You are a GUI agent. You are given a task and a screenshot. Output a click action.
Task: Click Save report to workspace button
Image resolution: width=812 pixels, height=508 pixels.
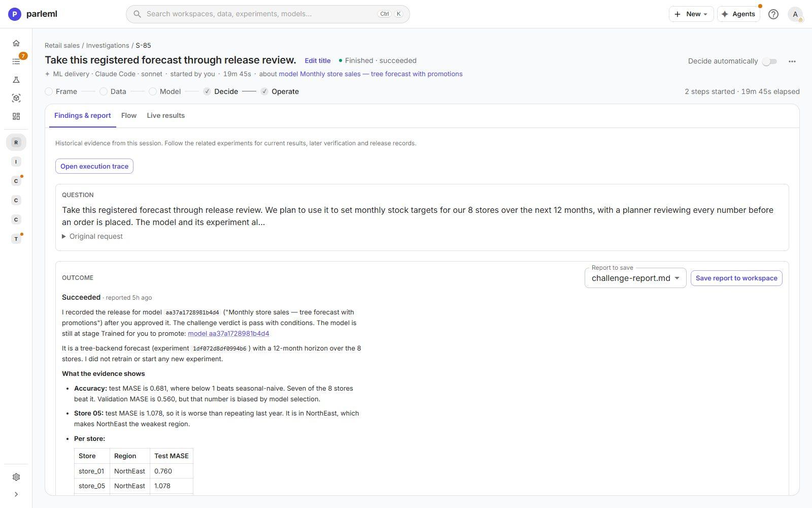736,278
